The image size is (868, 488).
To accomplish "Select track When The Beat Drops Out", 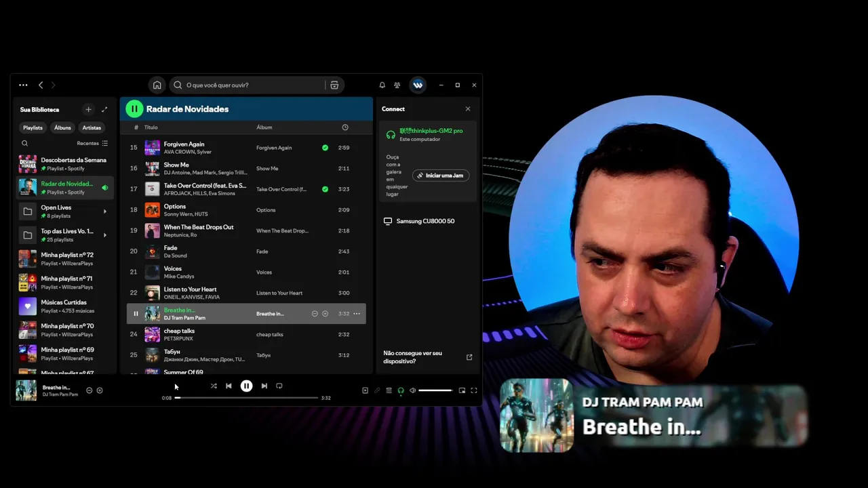I will point(246,230).
